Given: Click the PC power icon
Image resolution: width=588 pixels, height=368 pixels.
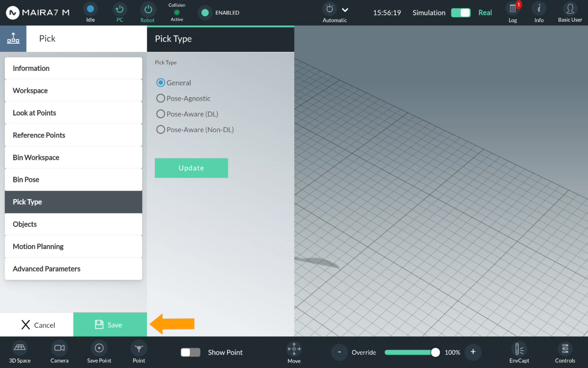Looking at the screenshot, I should tap(119, 9).
